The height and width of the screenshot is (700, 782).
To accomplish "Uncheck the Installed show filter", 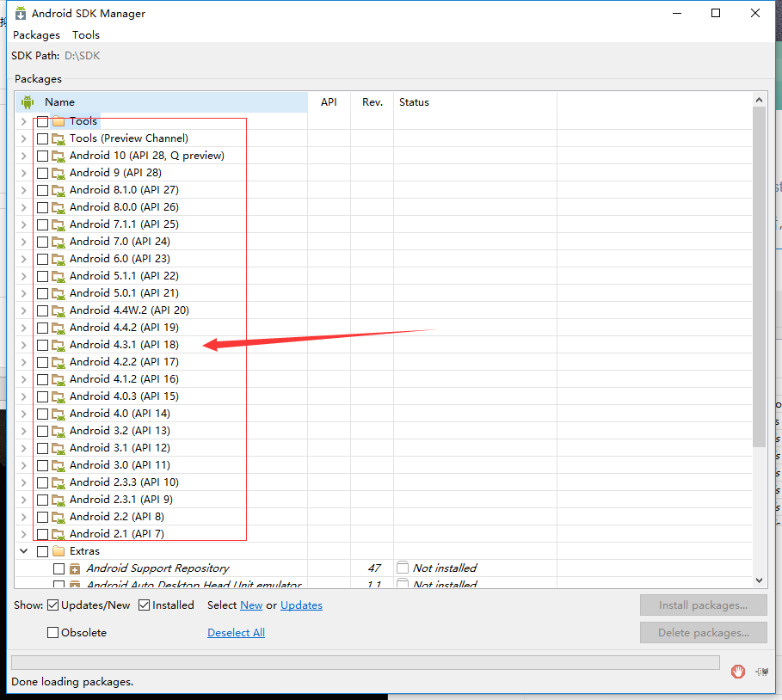I will coord(145,605).
